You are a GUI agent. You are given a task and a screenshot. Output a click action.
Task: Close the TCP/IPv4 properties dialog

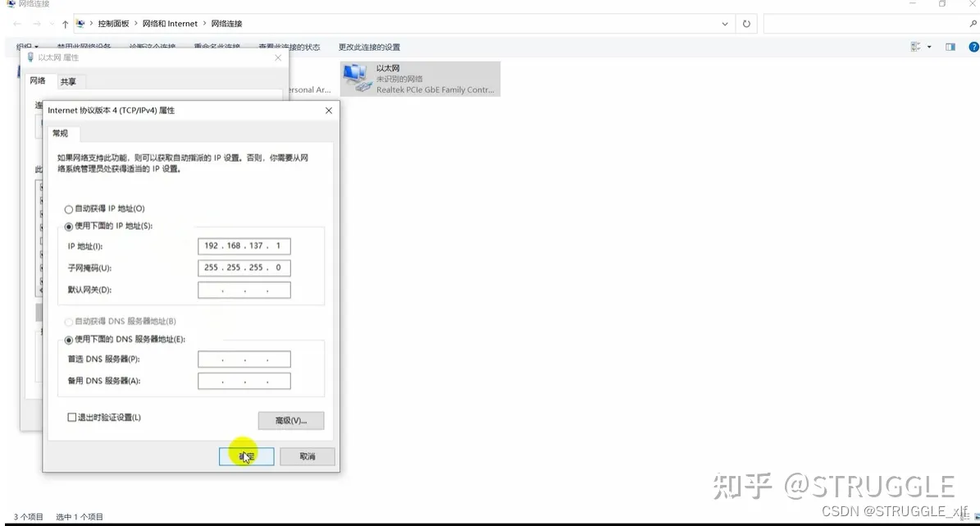click(329, 110)
